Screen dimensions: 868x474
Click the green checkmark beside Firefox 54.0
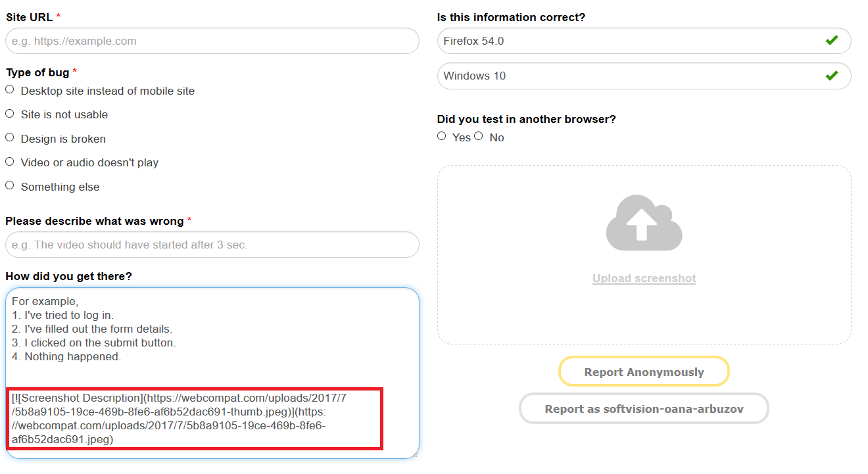coord(832,40)
